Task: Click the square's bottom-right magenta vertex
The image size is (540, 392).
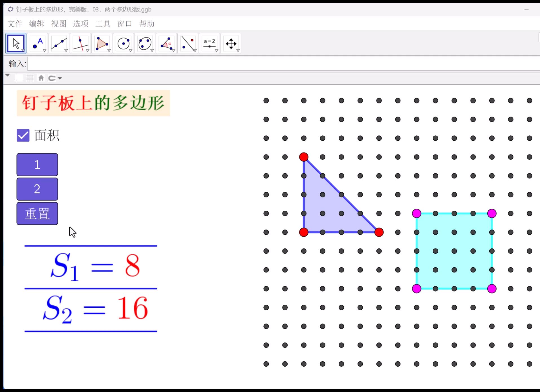Action: (492, 289)
